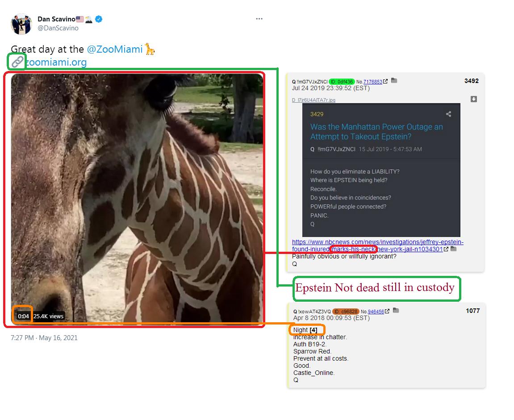Play the giraffe video
The height and width of the screenshot is (420, 514).
tap(137, 198)
